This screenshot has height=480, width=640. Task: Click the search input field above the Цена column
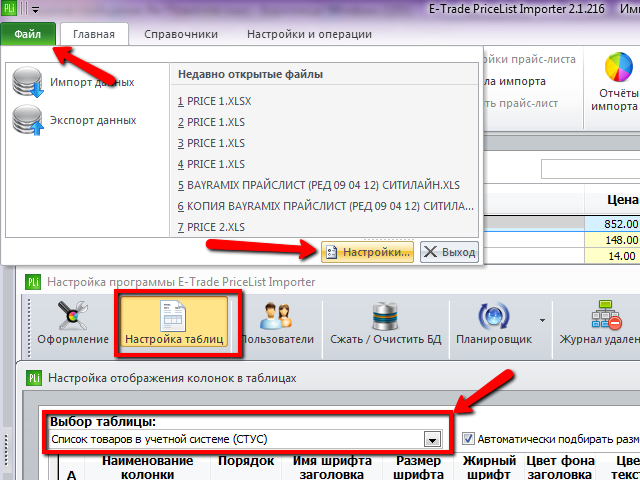[591, 169]
